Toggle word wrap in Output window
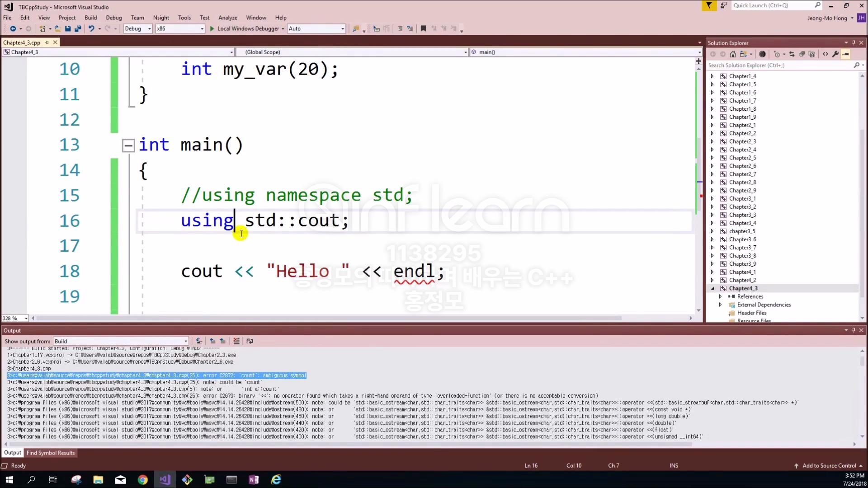Viewport: 868px width, 488px height. pyautogui.click(x=250, y=341)
